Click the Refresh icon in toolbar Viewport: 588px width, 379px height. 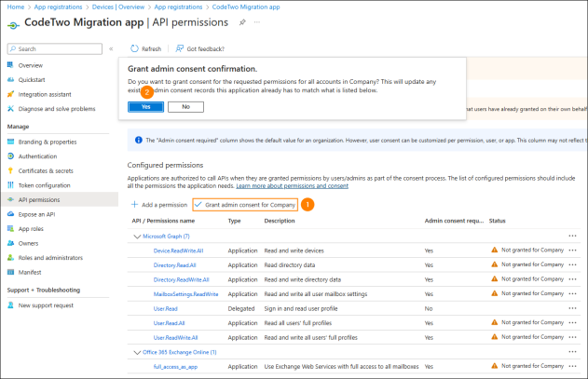point(134,48)
